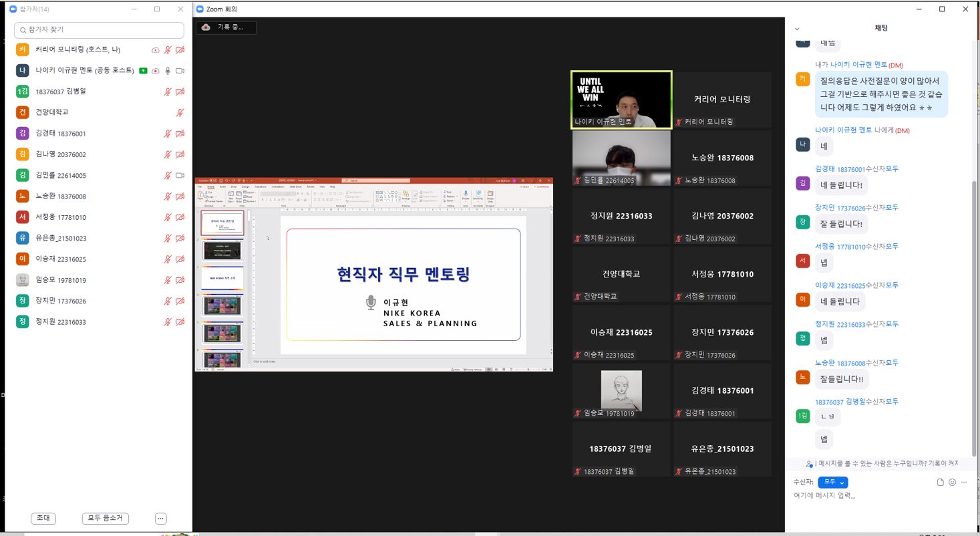The image size is (980, 536).
Task: Click the 임승모 19781019 video thumbnail
Action: 621,391
